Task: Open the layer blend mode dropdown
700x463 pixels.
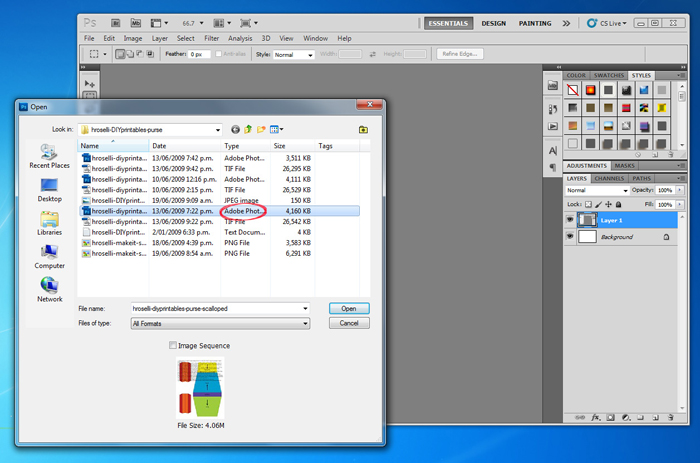Action: click(597, 190)
